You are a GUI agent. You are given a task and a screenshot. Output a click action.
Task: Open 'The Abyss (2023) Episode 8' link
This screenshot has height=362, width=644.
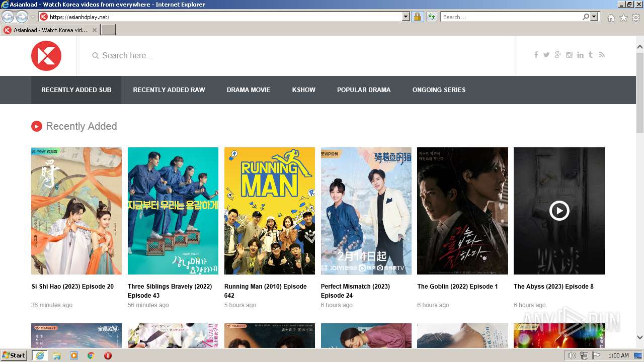point(554,287)
